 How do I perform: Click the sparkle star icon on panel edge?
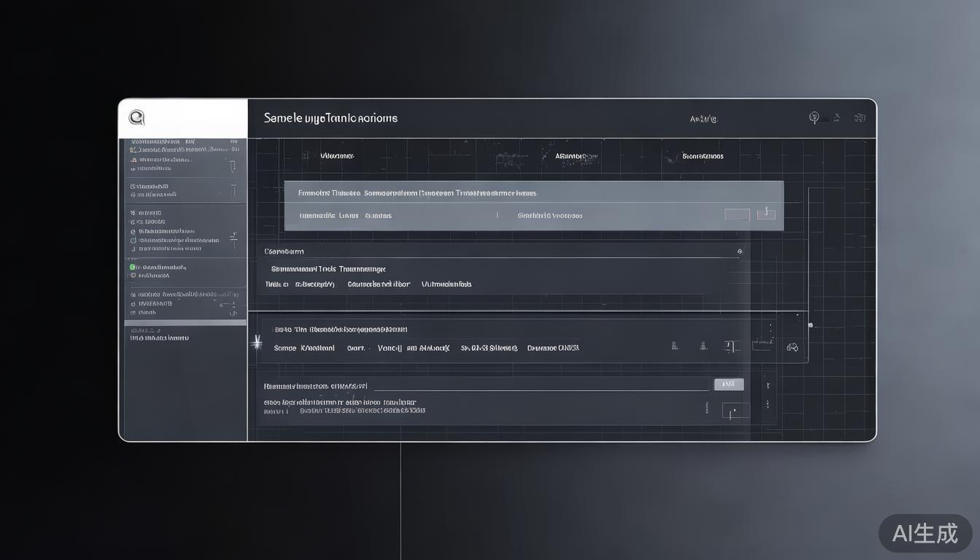click(257, 342)
